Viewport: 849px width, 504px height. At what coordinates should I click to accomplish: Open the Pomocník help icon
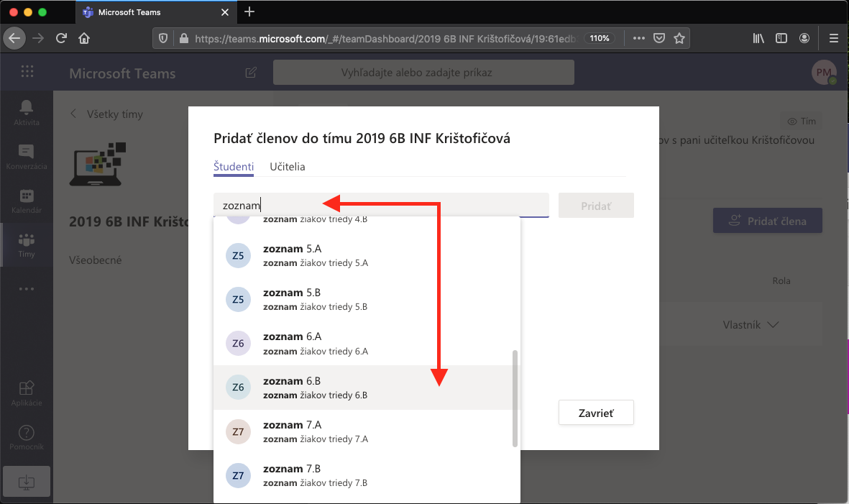27,433
